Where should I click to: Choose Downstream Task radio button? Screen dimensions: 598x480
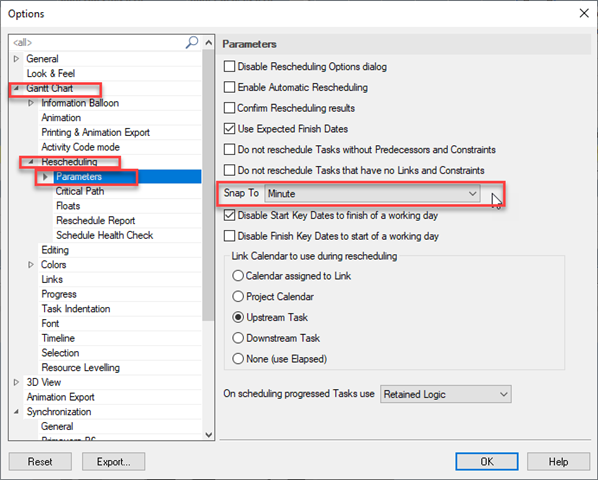[x=238, y=338]
